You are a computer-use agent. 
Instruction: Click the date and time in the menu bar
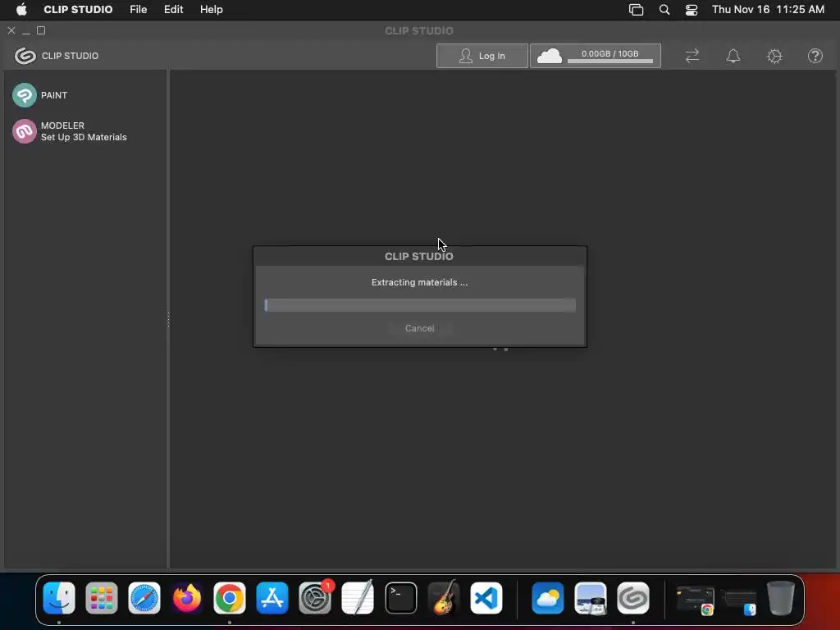[768, 10]
